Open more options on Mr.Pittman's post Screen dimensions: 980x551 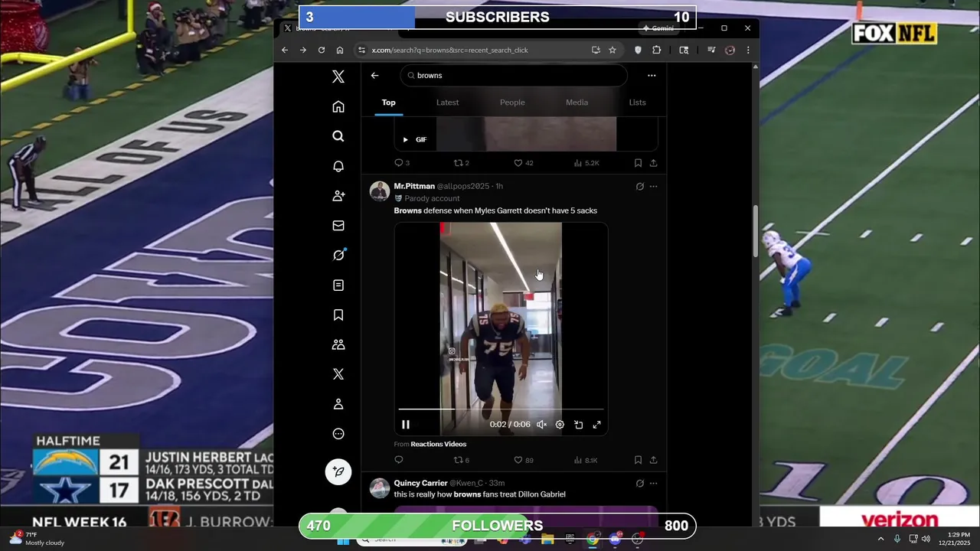click(x=653, y=186)
